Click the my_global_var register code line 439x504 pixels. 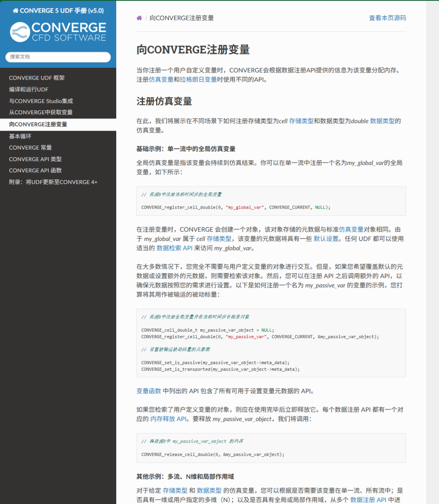pos(236,207)
